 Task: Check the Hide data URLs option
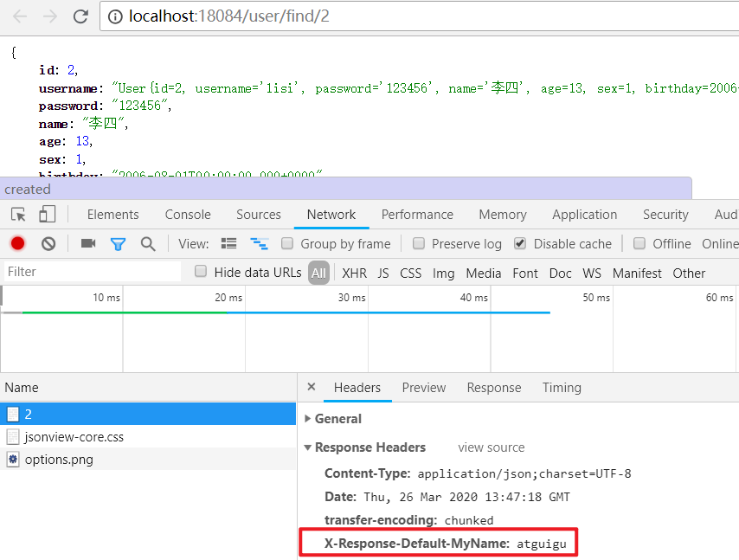pos(201,273)
